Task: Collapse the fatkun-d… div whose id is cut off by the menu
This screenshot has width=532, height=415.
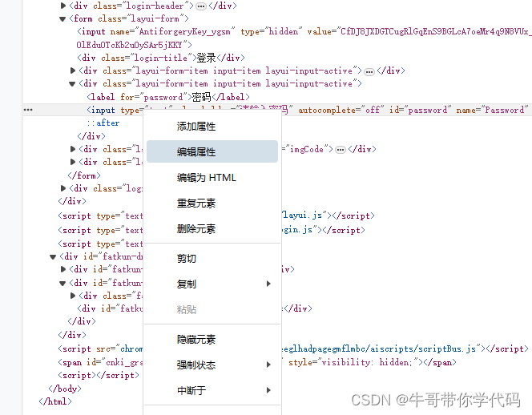Action: [53, 257]
